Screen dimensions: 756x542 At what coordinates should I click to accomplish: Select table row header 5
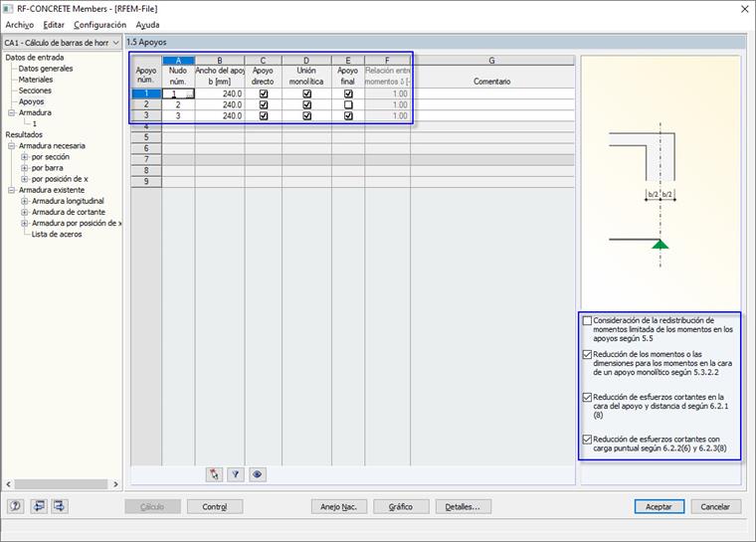point(146,137)
